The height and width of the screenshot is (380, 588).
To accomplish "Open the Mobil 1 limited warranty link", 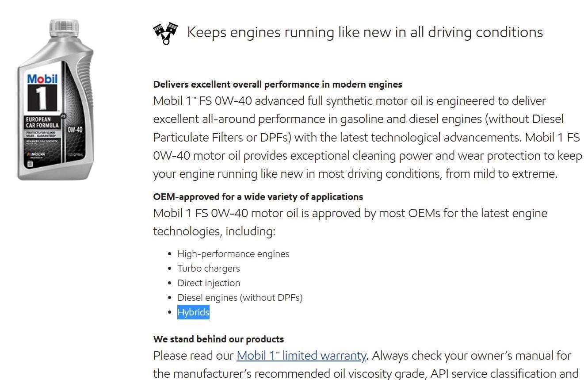I will coord(302,356).
